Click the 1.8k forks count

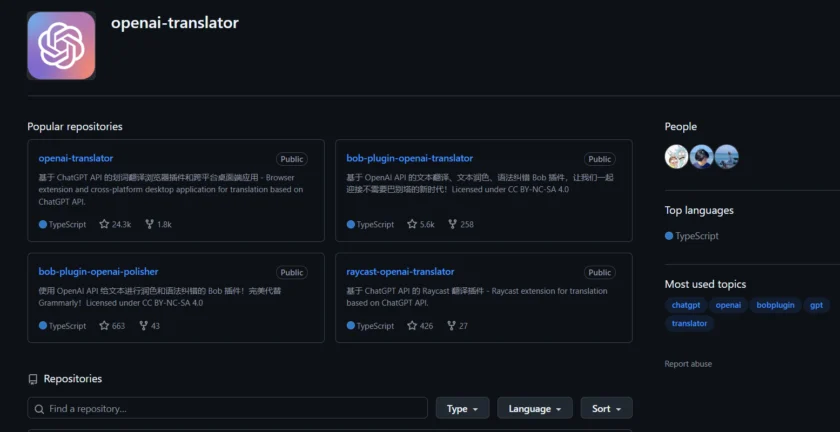(x=164, y=224)
